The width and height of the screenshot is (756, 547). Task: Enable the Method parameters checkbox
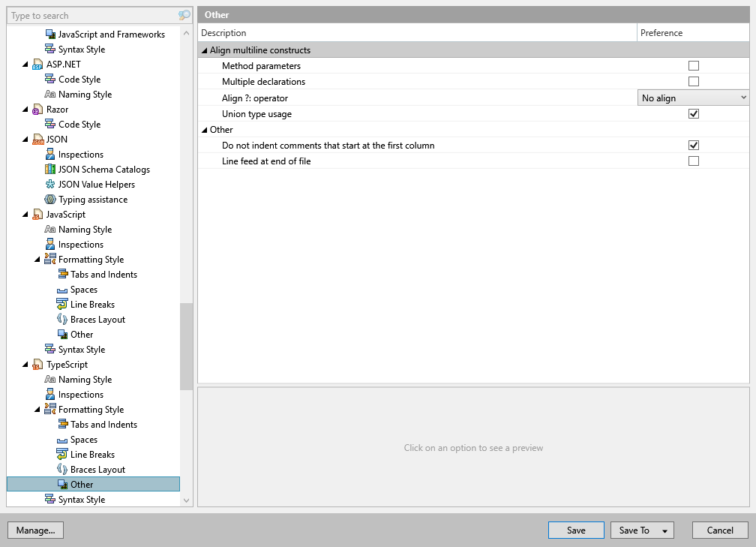click(694, 65)
